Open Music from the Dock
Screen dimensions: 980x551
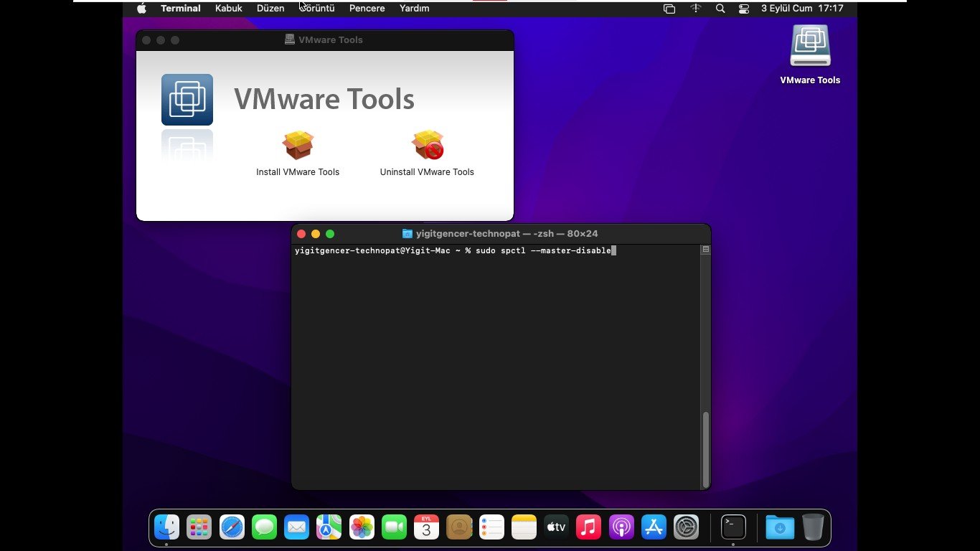pos(589,527)
